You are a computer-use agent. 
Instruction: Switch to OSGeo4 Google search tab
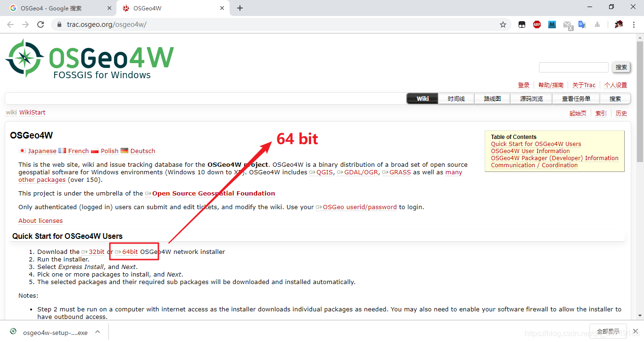point(59,8)
